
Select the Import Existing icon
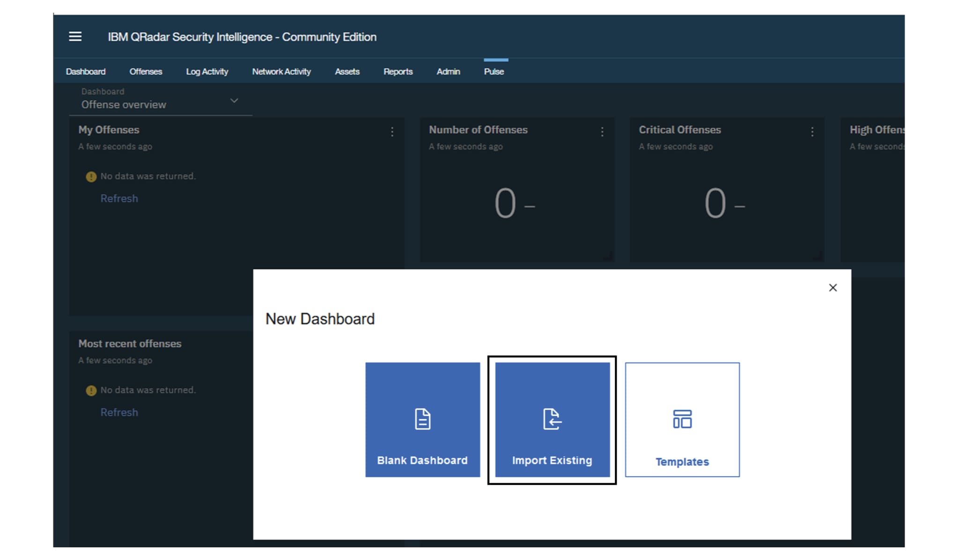[x=552, y=420]
